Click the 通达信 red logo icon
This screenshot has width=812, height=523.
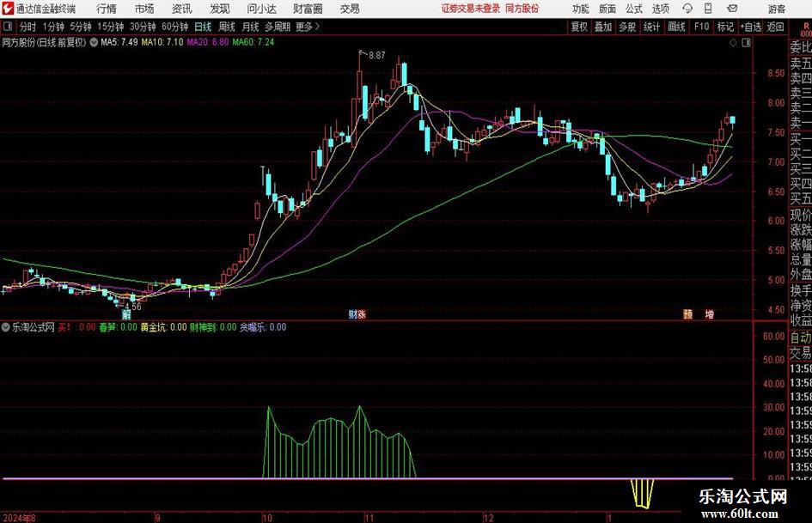point(7,9)
